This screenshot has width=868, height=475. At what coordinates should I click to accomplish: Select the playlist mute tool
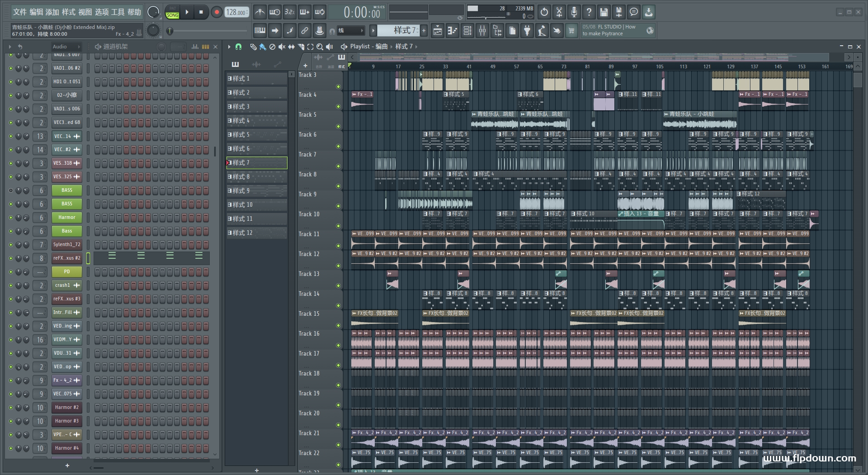[282, 47]
